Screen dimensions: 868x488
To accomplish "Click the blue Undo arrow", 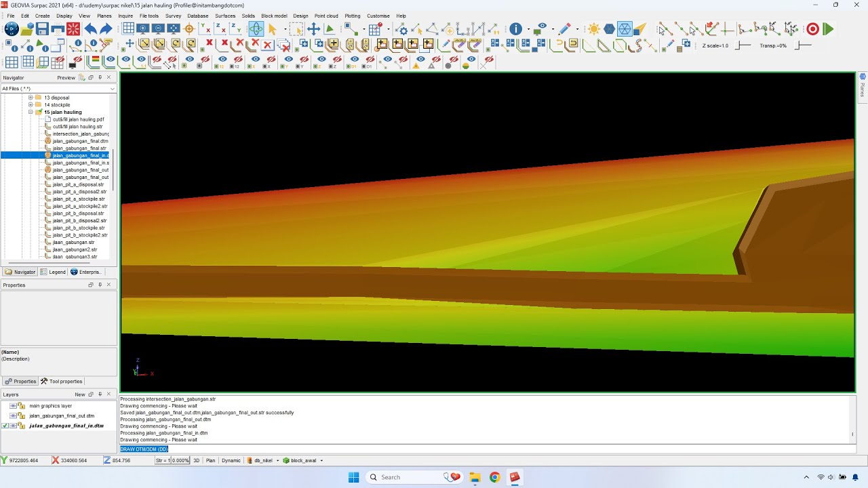I will click(x=90, y=29).
